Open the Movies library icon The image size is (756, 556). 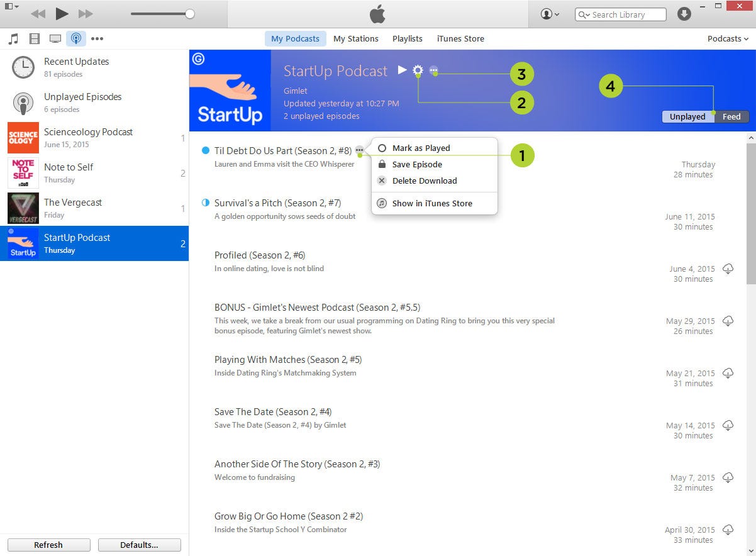click(x=35, y=39)
